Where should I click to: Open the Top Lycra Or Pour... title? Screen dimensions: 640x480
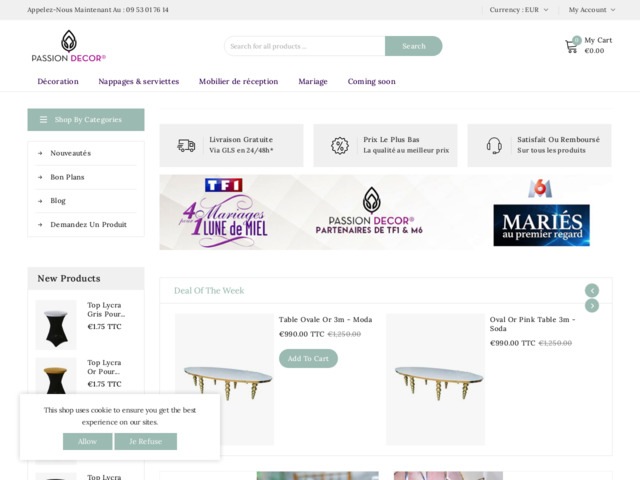coord(104,367)
